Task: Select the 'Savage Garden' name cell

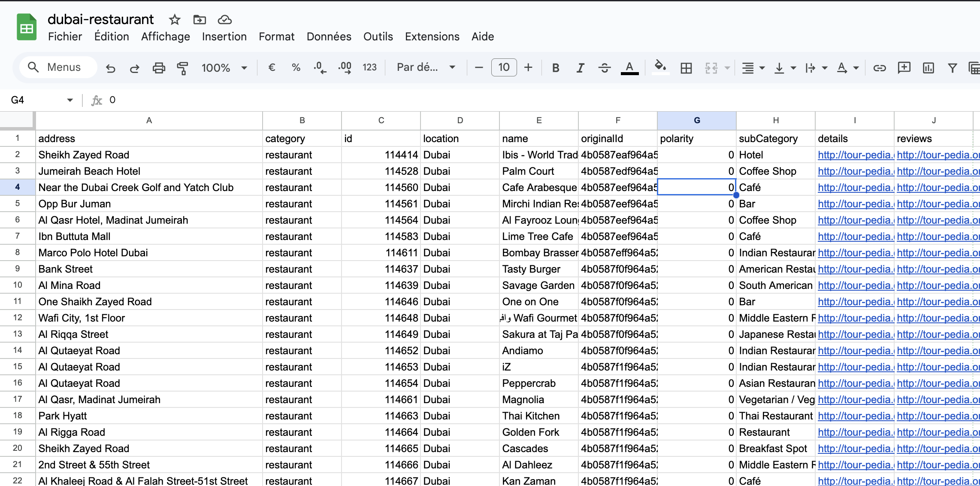Action: (x=538, y=286)
